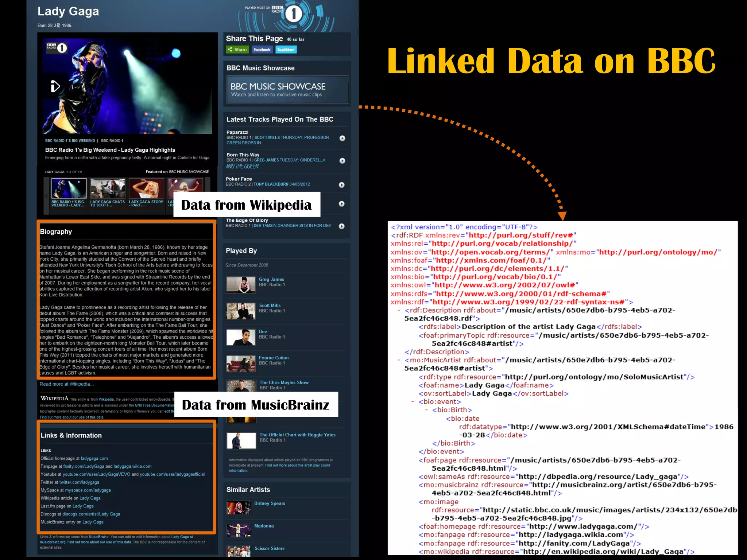Screen dimensions: 747x560
Task: Open youtube.com/user/LadyGagaVEVO link
Action: 96,475
